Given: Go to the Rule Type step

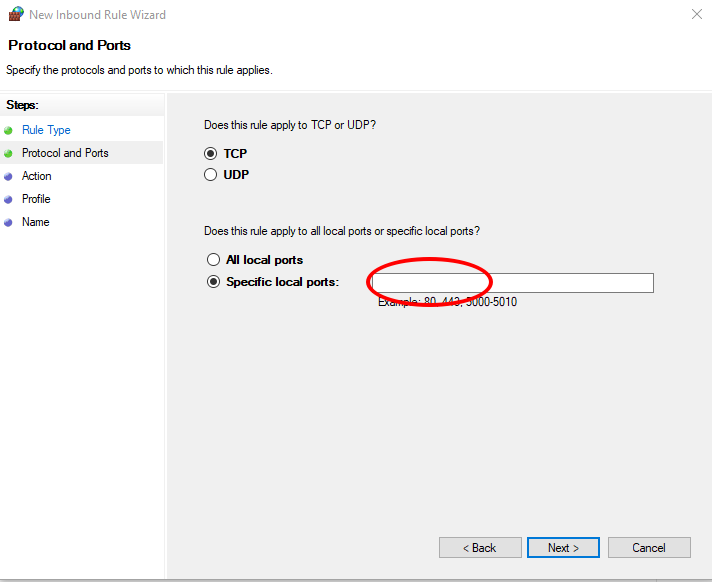Looking at the screenshot, I should pos(46,130).
